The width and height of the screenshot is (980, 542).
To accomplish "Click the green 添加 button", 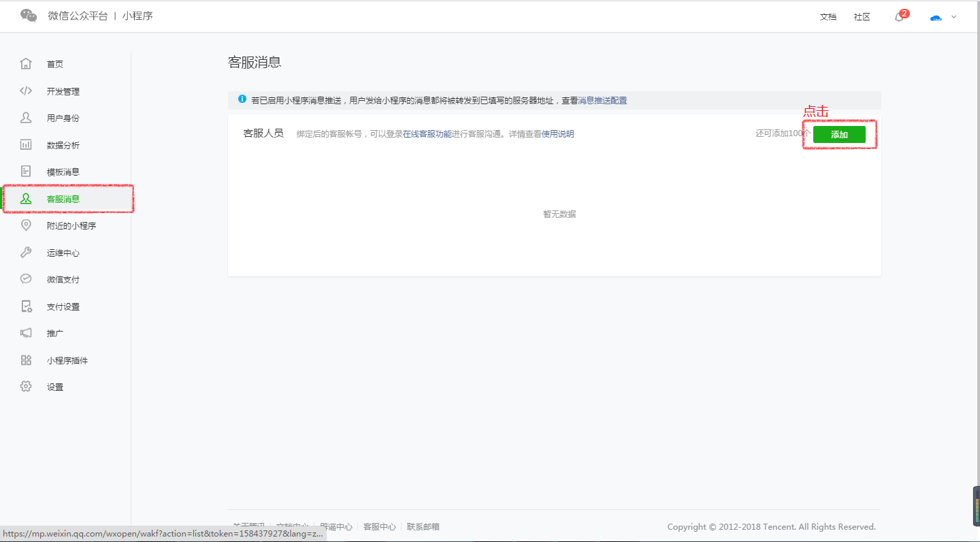I will [x=838, y=134].
